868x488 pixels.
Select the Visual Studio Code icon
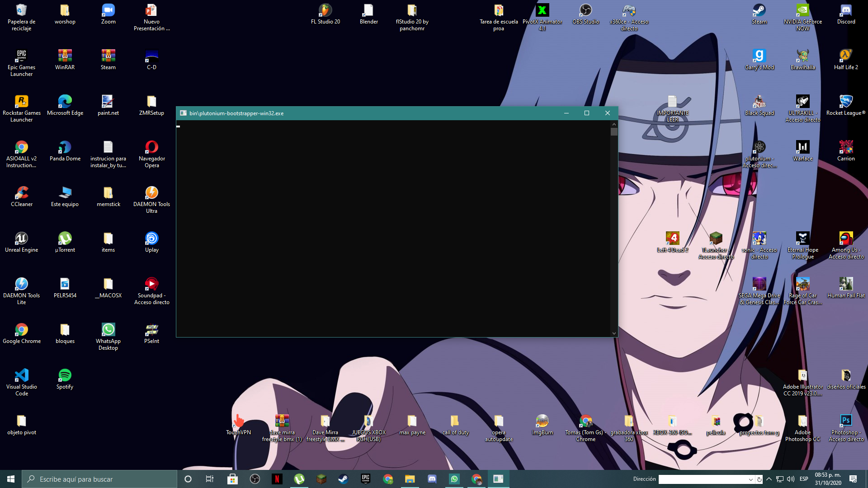click(21, 382)
